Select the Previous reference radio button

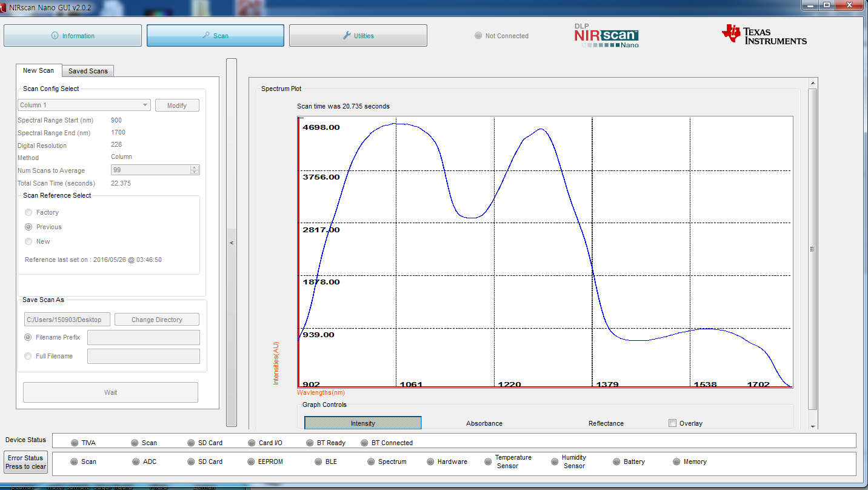click(x=28, y=227)
